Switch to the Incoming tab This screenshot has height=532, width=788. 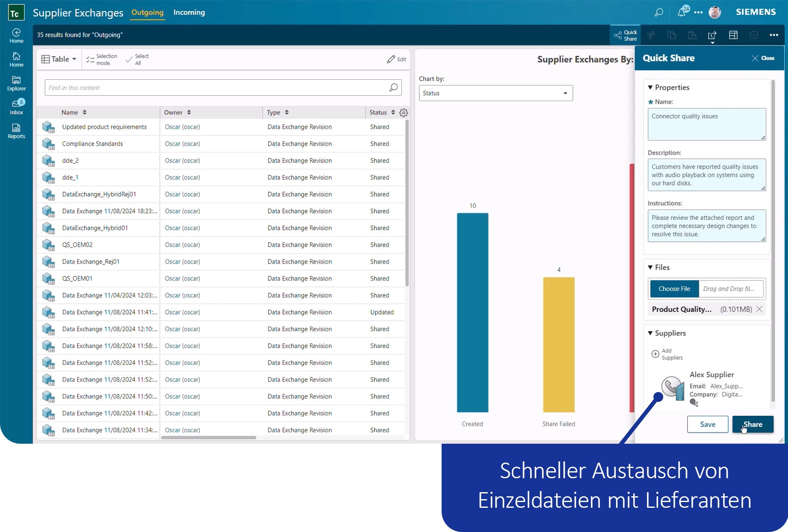click(189, 12)
